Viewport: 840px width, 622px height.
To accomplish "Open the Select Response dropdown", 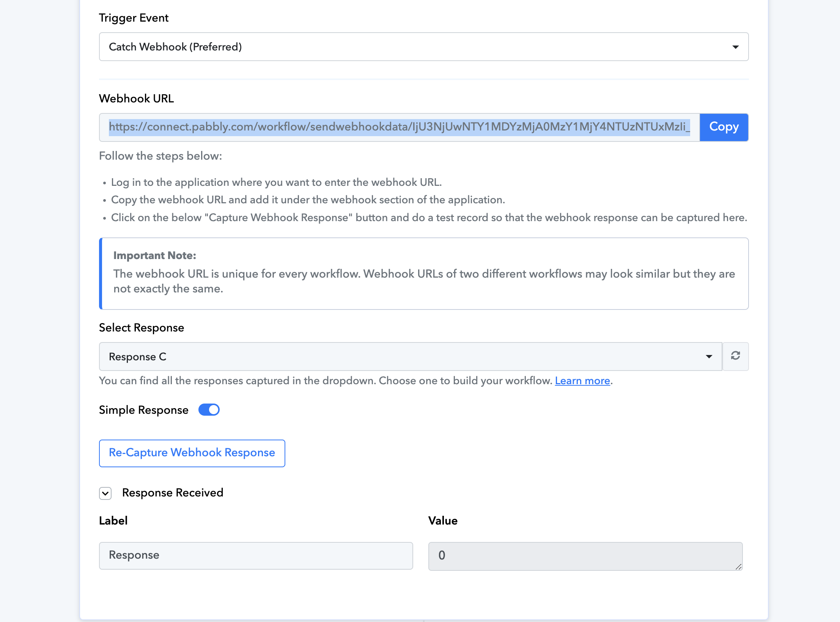I will point(410,357).
